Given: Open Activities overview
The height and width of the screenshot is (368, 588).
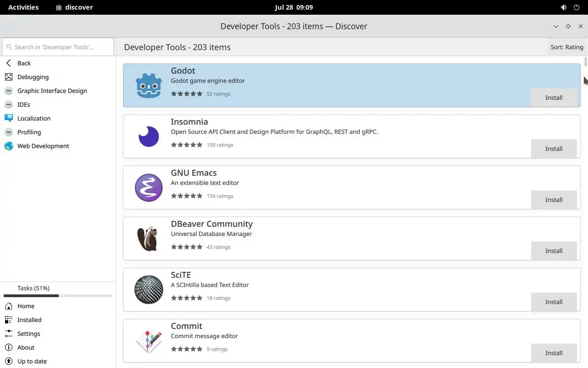Looking at the screenshot, I should coord(23,7).
